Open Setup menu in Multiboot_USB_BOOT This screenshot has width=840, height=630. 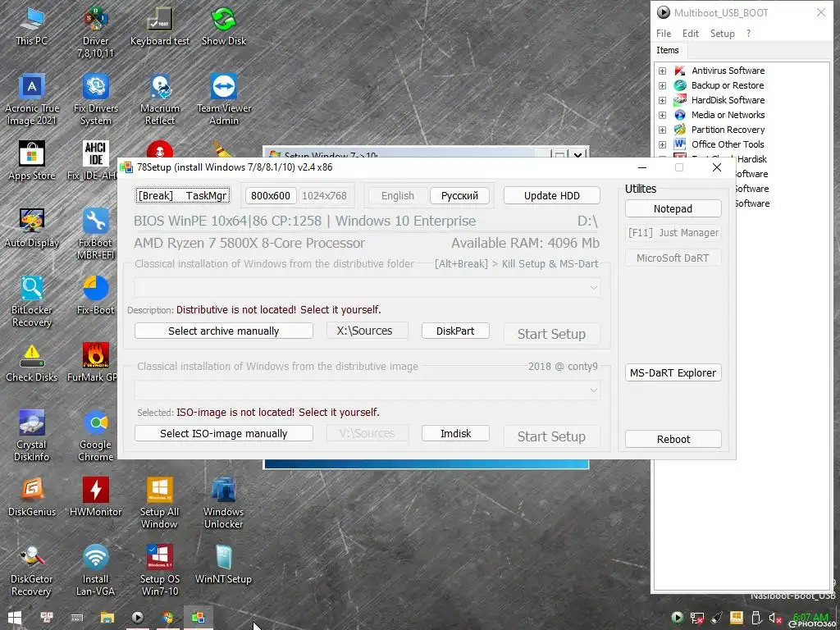722,33
